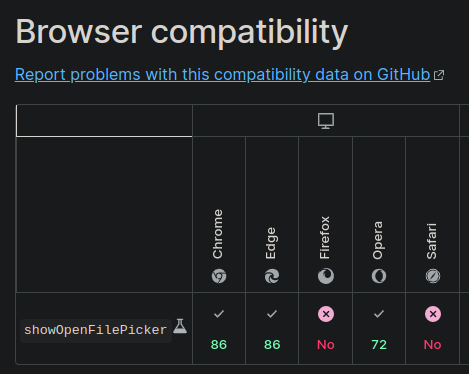Click the Opera browser logo icon
This screenshot has width=469, height=374.
(x=379, y=276)
